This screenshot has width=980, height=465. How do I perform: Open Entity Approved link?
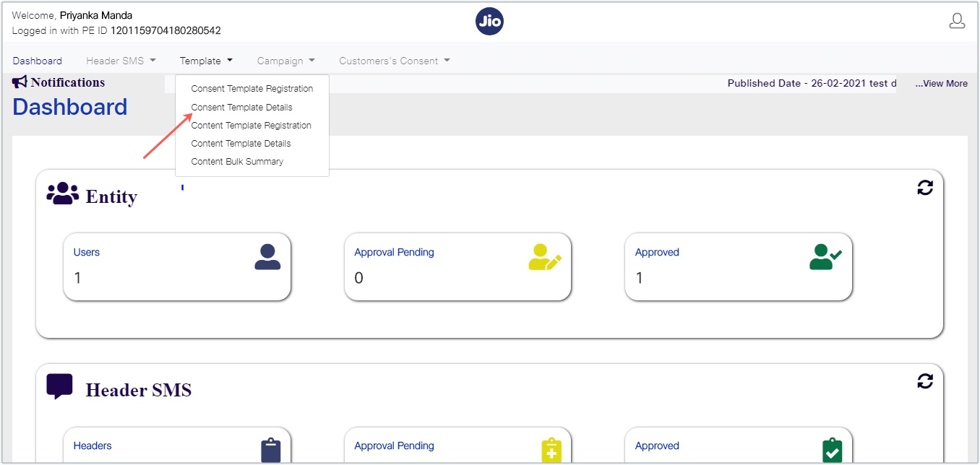pos(657,252)
